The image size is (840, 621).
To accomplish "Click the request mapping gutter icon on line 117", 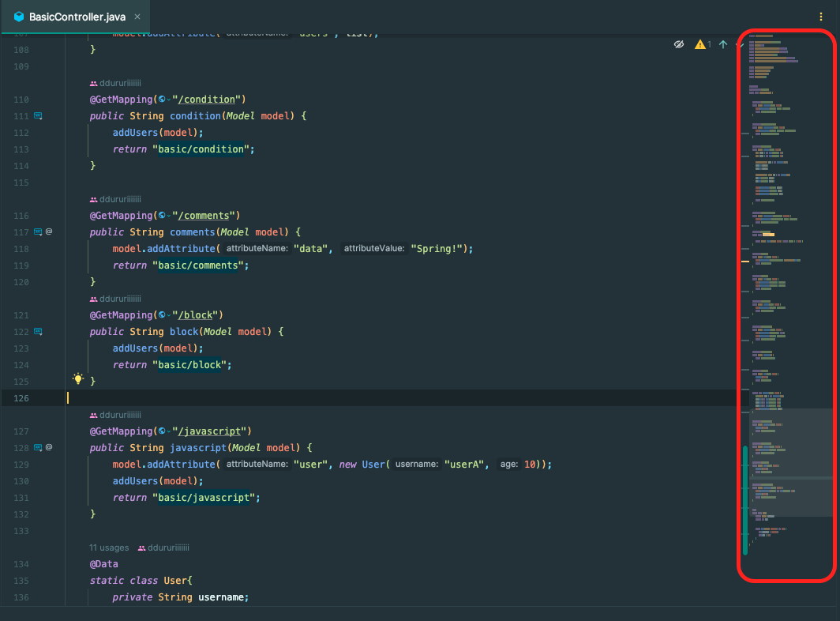I will (x=38, y=231).
